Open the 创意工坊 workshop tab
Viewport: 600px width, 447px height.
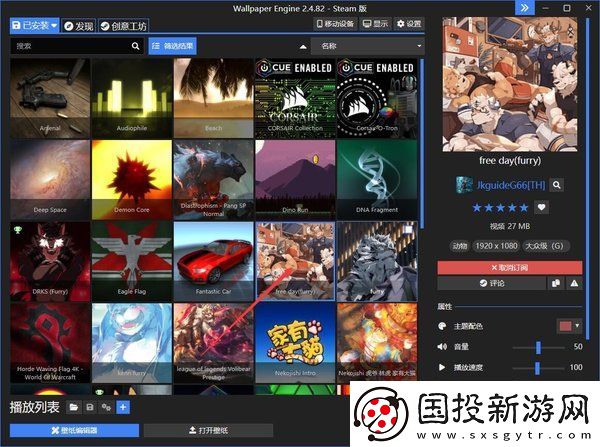tap(123, 26)
